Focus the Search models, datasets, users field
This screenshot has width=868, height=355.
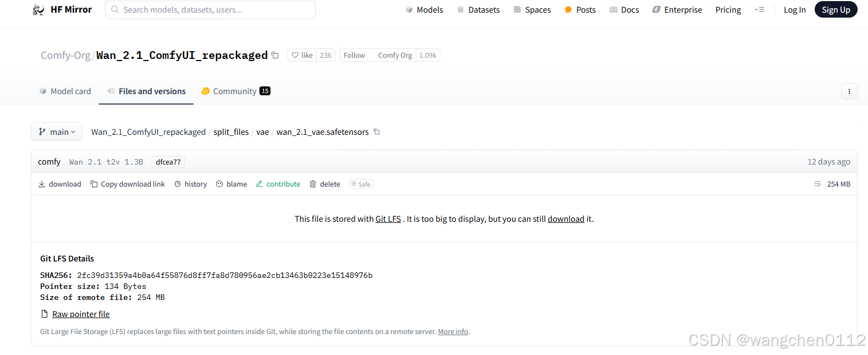tap(211, 10)
